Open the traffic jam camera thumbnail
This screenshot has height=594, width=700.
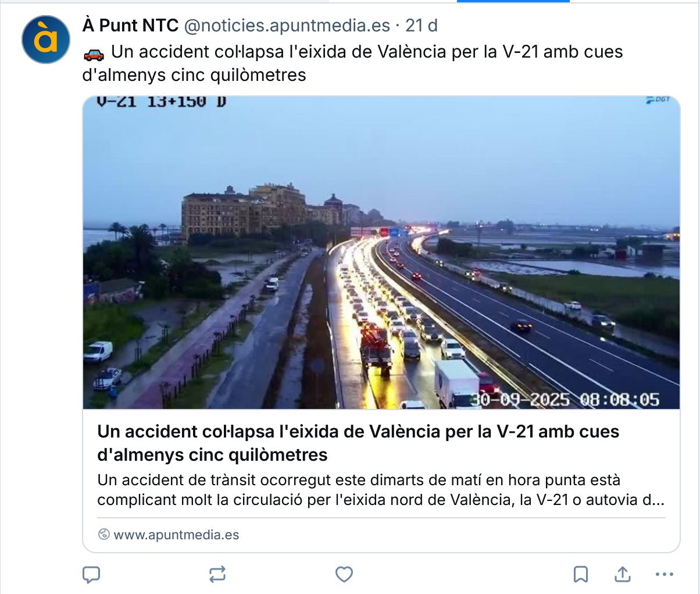pyautogui.click(x=381, y=252)
